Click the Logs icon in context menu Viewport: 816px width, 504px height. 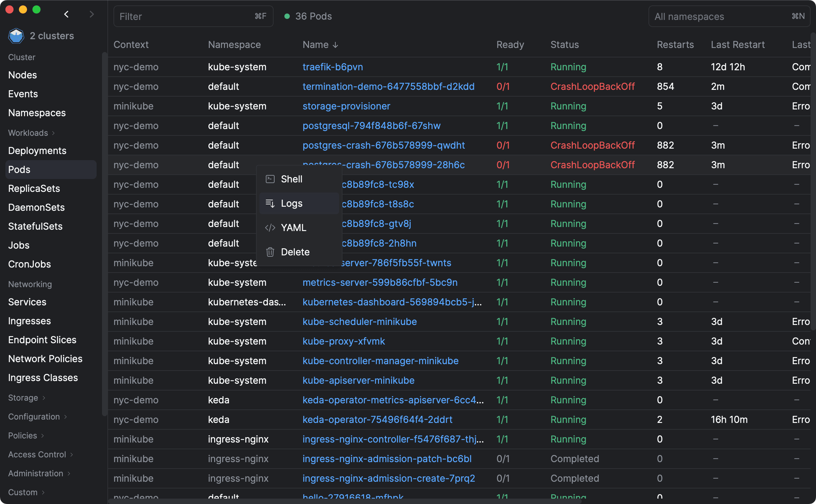point(270,203)
